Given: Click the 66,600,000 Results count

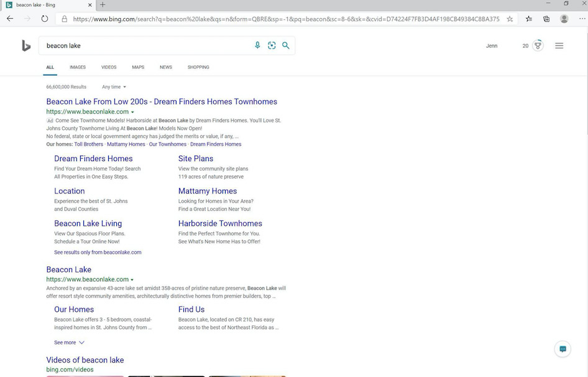Looking at the screenshot, I should click(66, 86).
